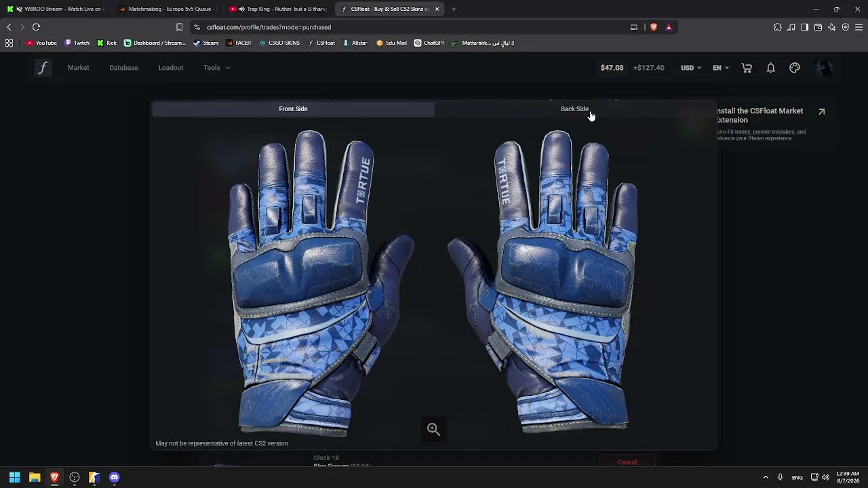Open the USD currency dropdown
The image size is (868, 488).
691,68
